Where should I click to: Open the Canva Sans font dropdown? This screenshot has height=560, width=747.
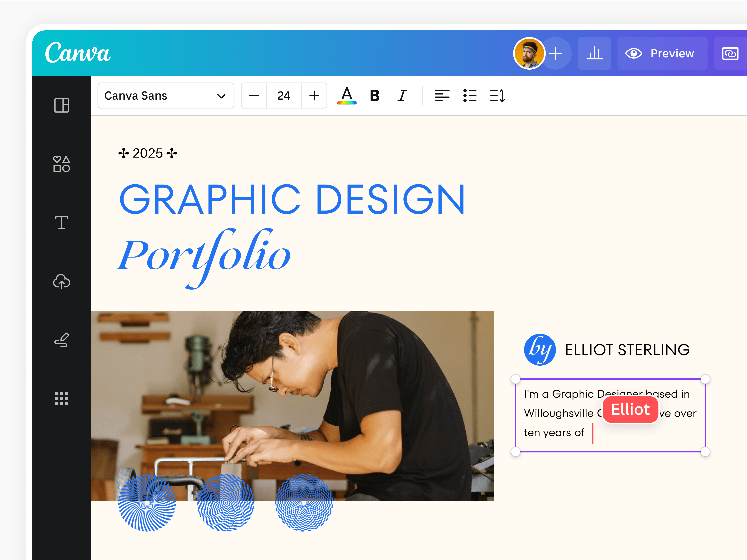click(166, 96)
